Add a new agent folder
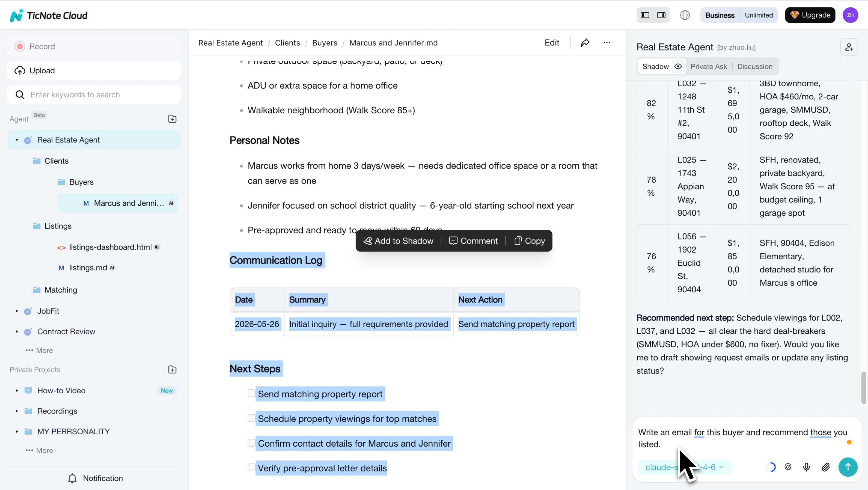The height and width of the screenshot is (490, 868). (172, 119)
